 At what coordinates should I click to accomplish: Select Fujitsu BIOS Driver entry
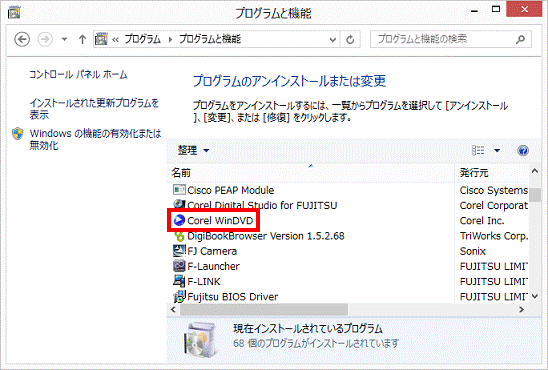(233, 297)
